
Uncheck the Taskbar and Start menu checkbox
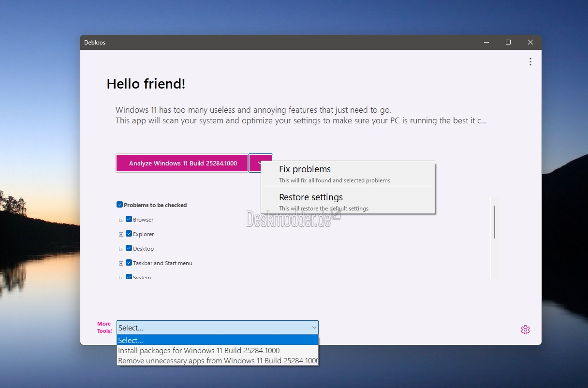click(x=129, y=263)
